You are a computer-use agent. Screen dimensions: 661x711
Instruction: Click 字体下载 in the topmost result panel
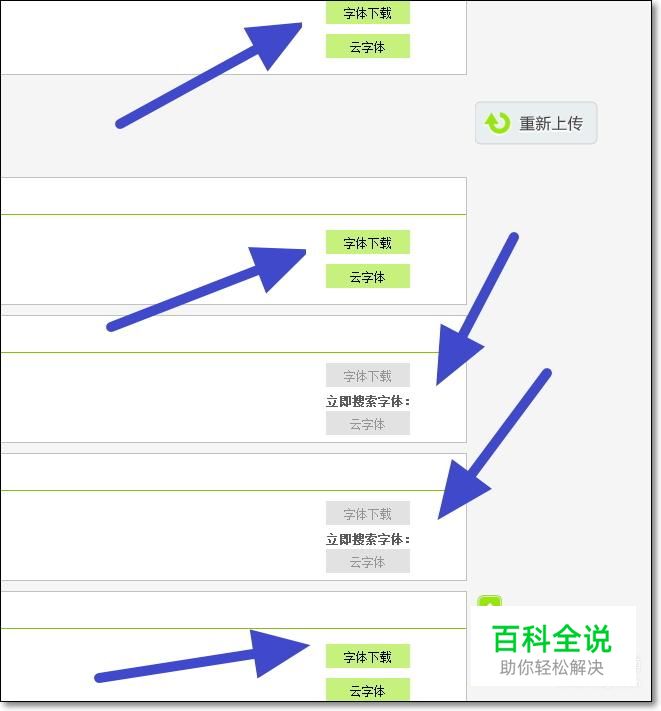368,13
